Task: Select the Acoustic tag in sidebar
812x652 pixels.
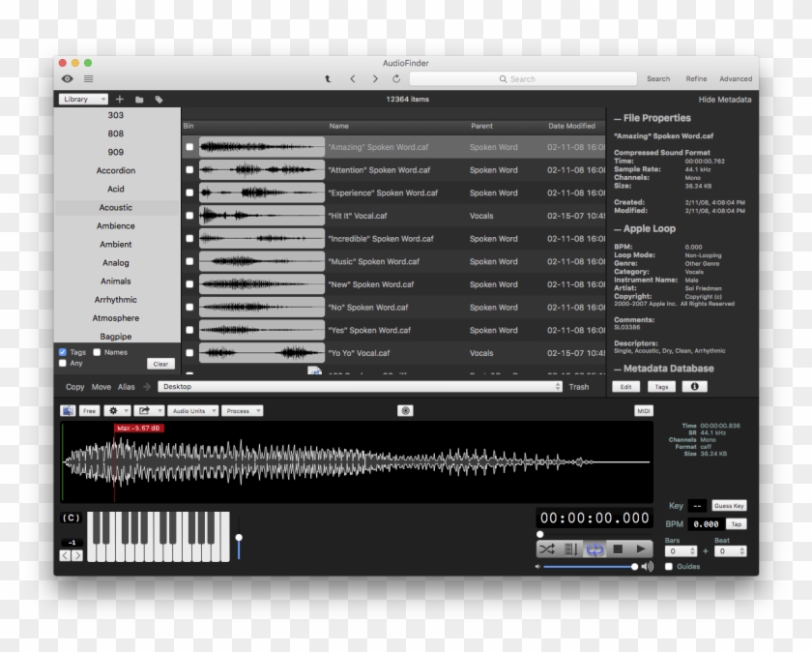Action: [116, 207]
